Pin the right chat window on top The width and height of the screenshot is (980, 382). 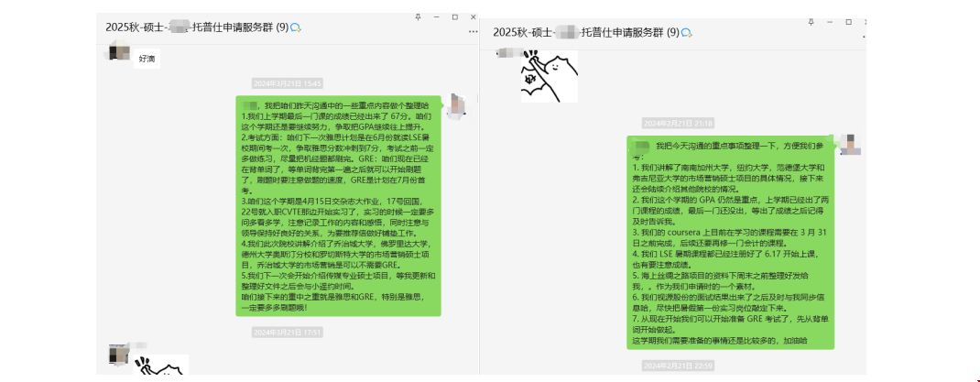click(x=811, y=22)
